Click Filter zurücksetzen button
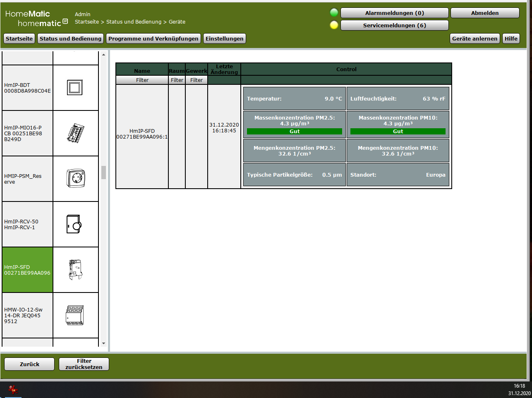This screenshot has height=398, width=532. click(x=84, y=364)
